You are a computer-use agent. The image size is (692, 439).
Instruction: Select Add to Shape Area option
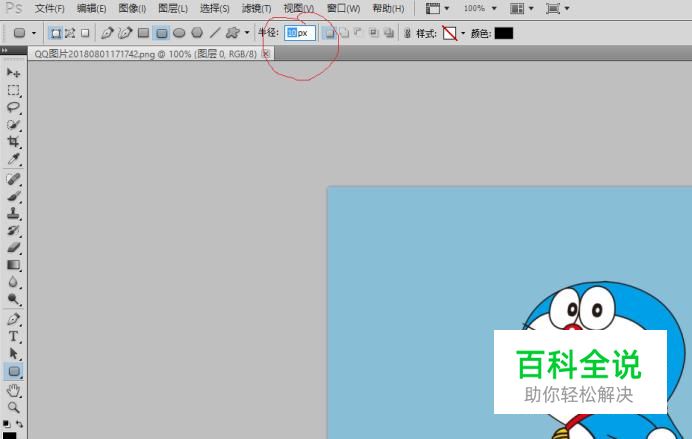click(x=345, y=33)
